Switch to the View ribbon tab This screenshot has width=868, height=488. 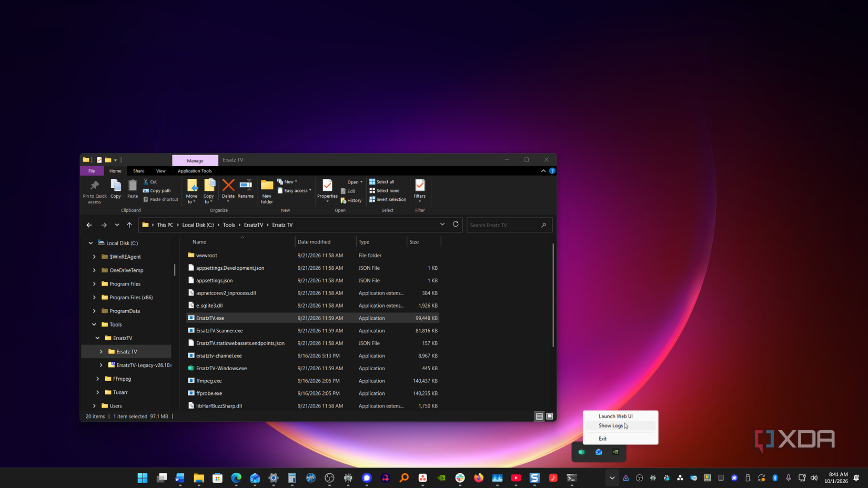161,171
